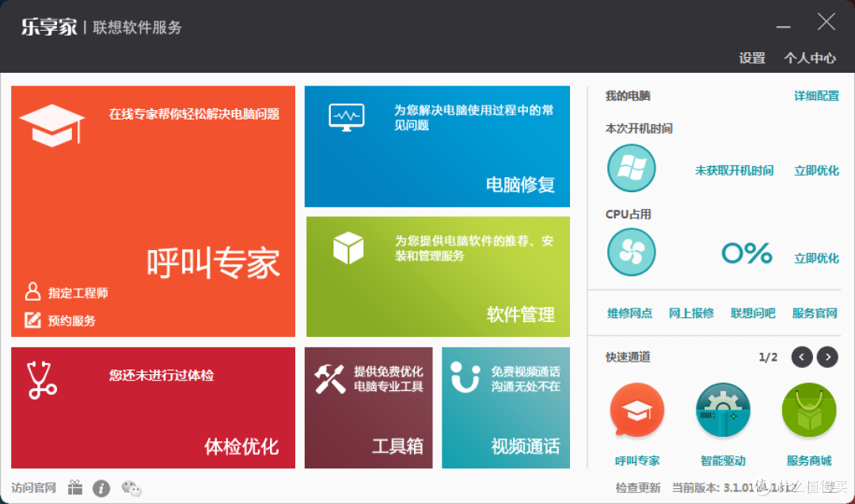Viewport: 855px width, 504px height.
Task: Open the 体检优化 red tile
Action: pyautogui.click(x=153, y=407)
